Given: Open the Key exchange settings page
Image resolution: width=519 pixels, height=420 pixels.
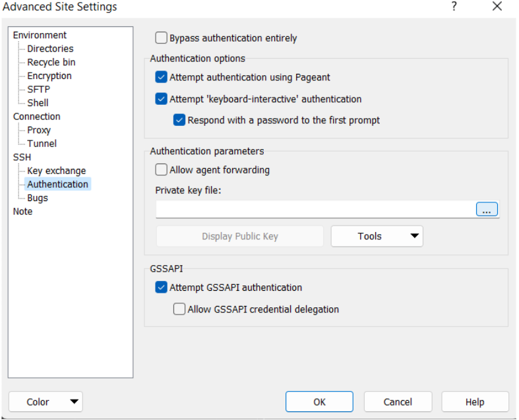Looking at the screenshot, I should coord(57,171).
